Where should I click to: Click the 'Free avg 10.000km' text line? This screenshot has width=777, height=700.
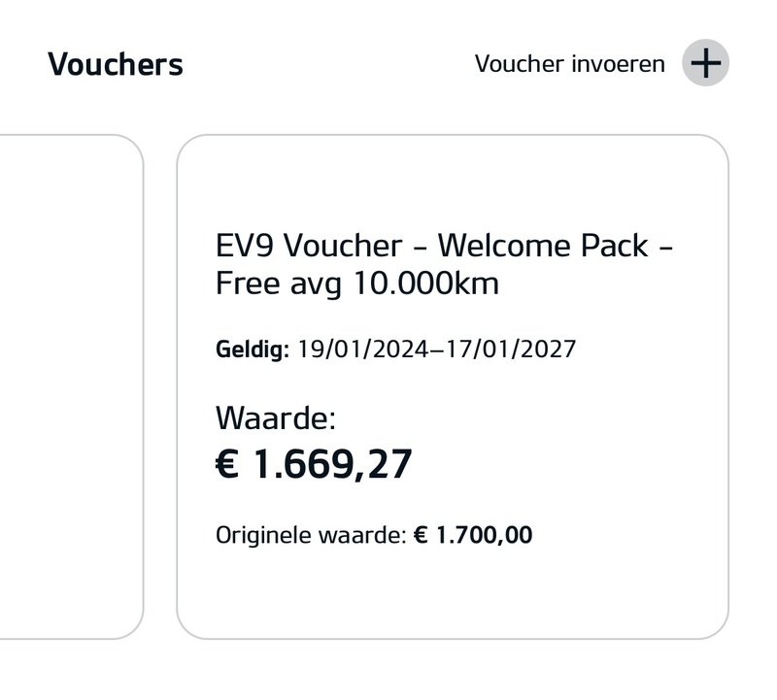[356, 284]
